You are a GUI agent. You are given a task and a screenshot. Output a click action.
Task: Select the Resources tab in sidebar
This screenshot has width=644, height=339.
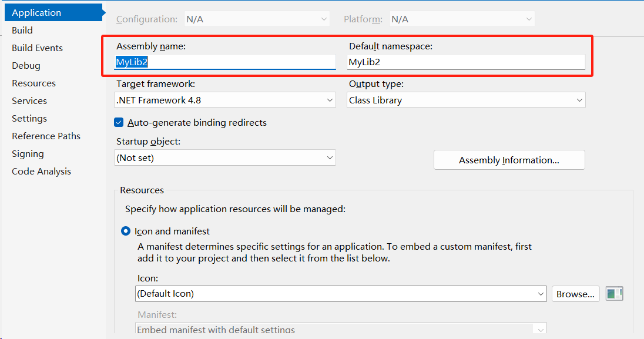33,83
